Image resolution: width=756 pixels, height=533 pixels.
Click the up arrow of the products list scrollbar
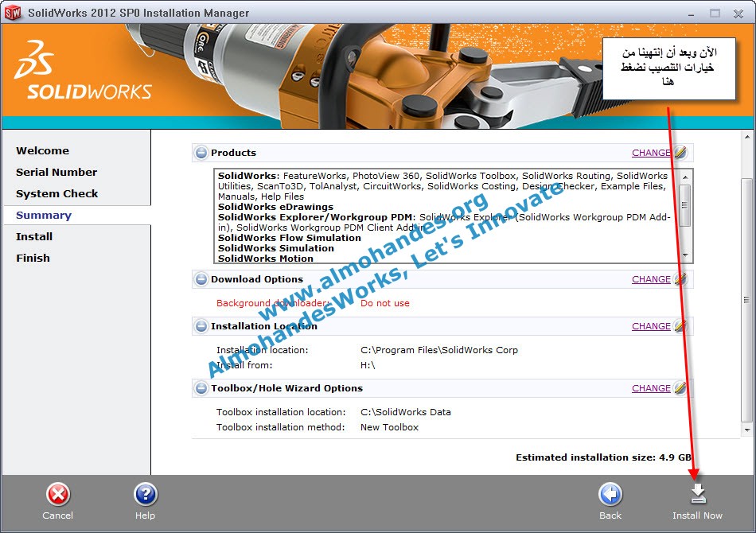click(685, 177)
